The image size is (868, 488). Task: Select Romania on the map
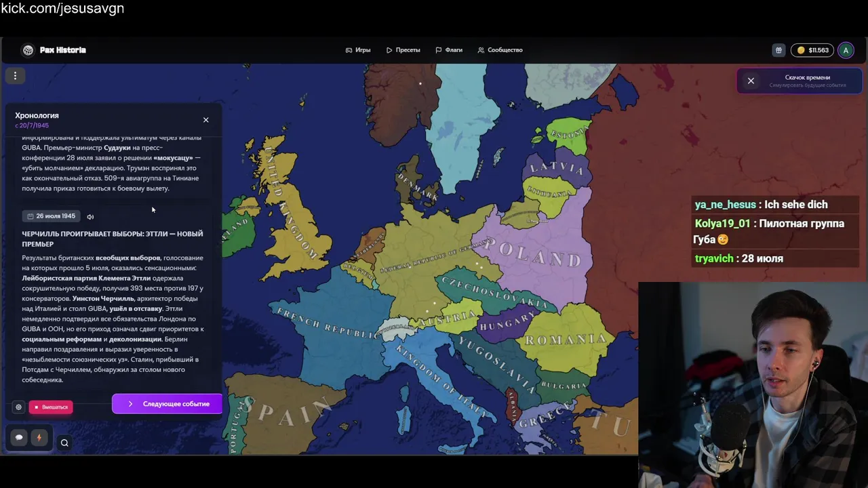pos(566,340)
